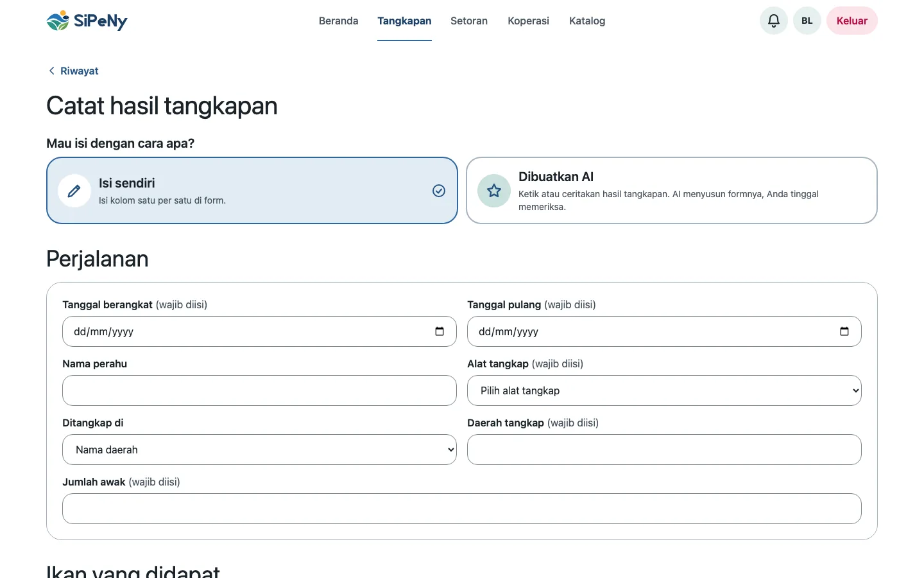
Task: Click the pencil icon on Isi sendiri
Action: pos(74,191)
